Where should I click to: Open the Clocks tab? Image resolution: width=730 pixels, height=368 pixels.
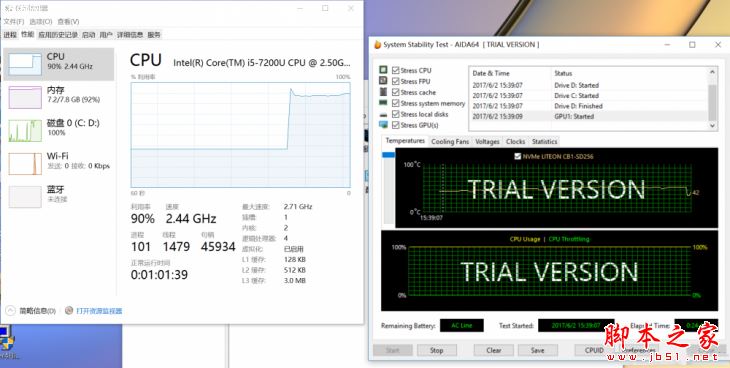(x=515, y=142)
